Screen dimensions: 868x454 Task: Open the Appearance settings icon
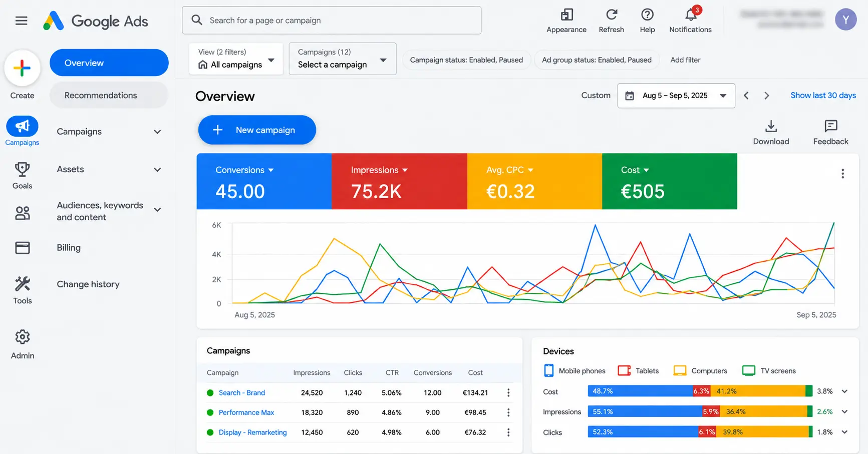click(566, 15)
